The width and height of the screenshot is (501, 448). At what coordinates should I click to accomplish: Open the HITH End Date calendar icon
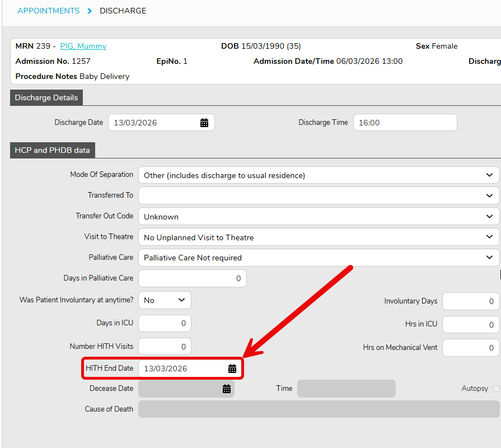click(232, 368)
